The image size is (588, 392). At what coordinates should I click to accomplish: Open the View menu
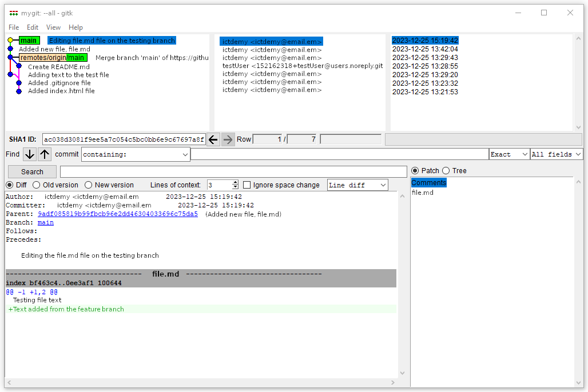(53, 27)
